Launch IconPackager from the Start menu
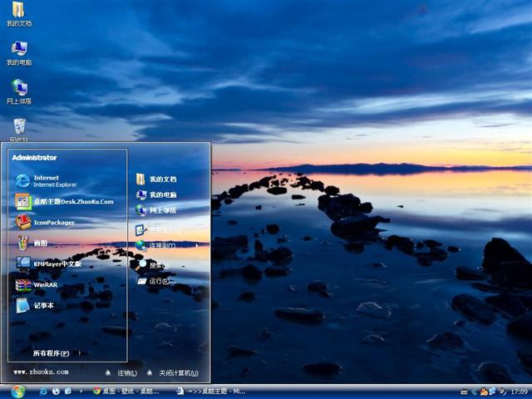This screenshot has width=532, height=399. pos(53,222)
